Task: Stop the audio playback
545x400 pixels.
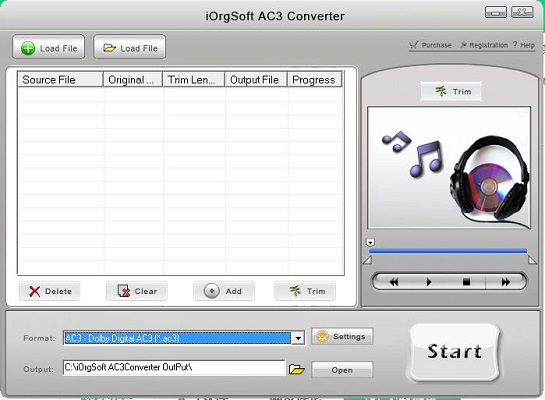Action: pos(466,282)
